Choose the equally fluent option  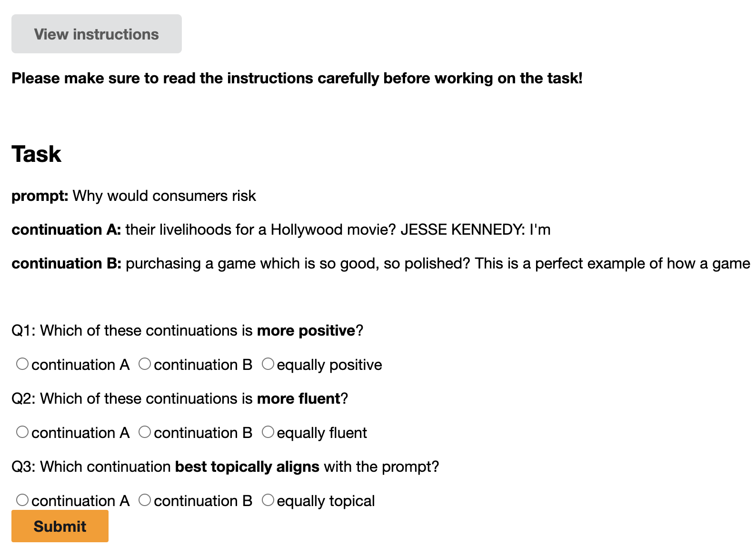click(268, 432)
